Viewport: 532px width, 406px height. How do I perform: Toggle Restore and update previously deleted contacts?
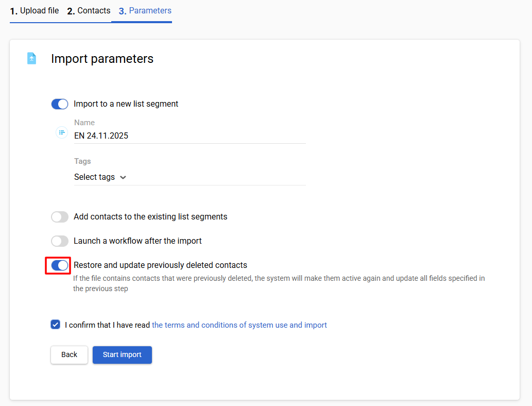pos(60,265)
